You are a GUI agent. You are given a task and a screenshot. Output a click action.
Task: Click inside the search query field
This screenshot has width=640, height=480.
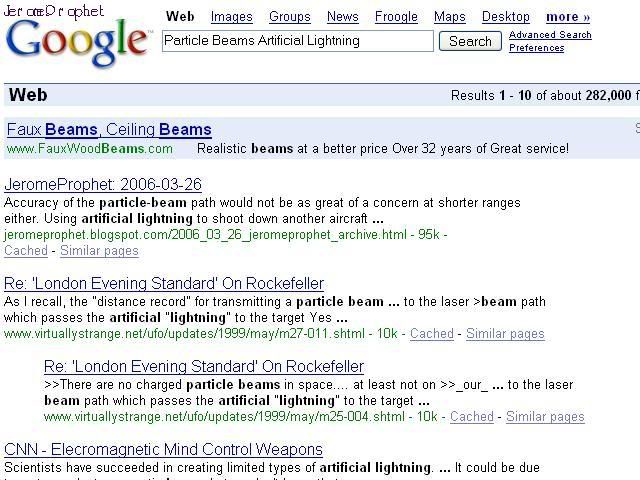coord(298,41)
